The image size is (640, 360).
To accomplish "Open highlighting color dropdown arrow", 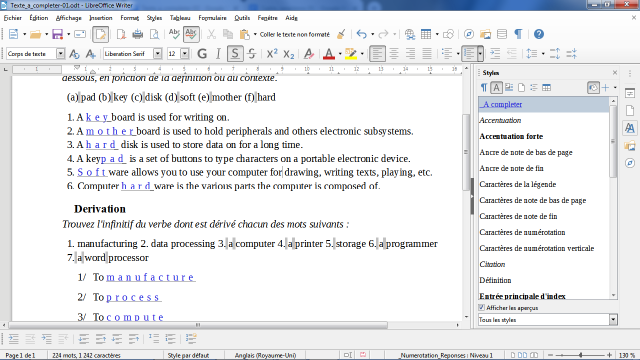I will point(362,53).
